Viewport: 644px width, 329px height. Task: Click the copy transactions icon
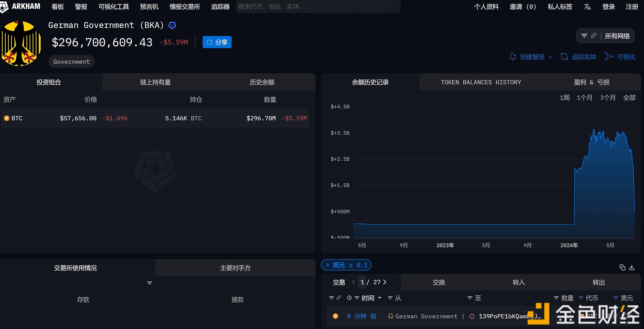tap(622, 267)
